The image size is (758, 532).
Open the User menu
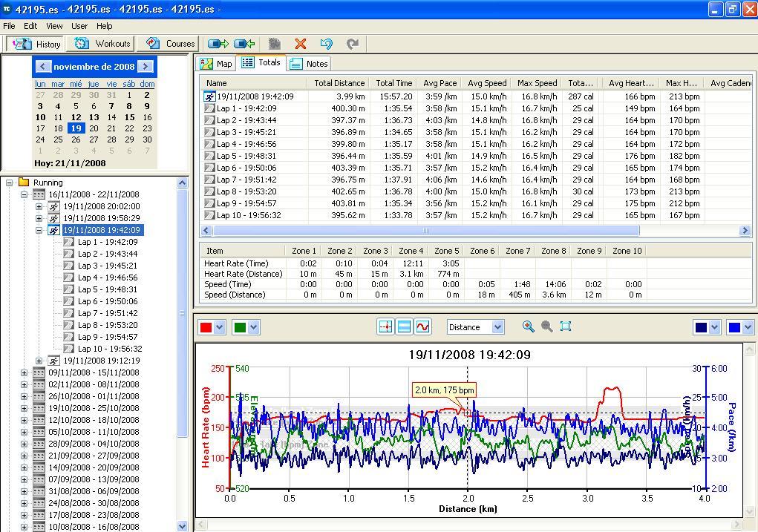coord(79,26)
